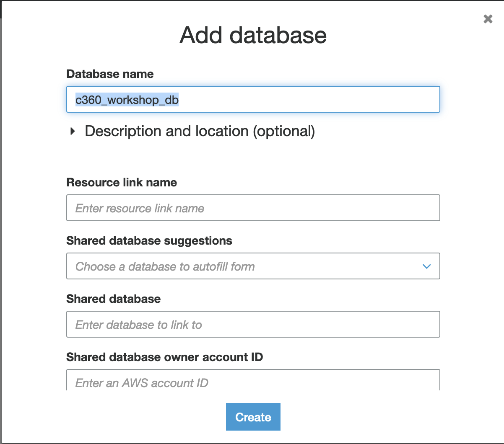Click into the Resource link name field

point(253,208)
